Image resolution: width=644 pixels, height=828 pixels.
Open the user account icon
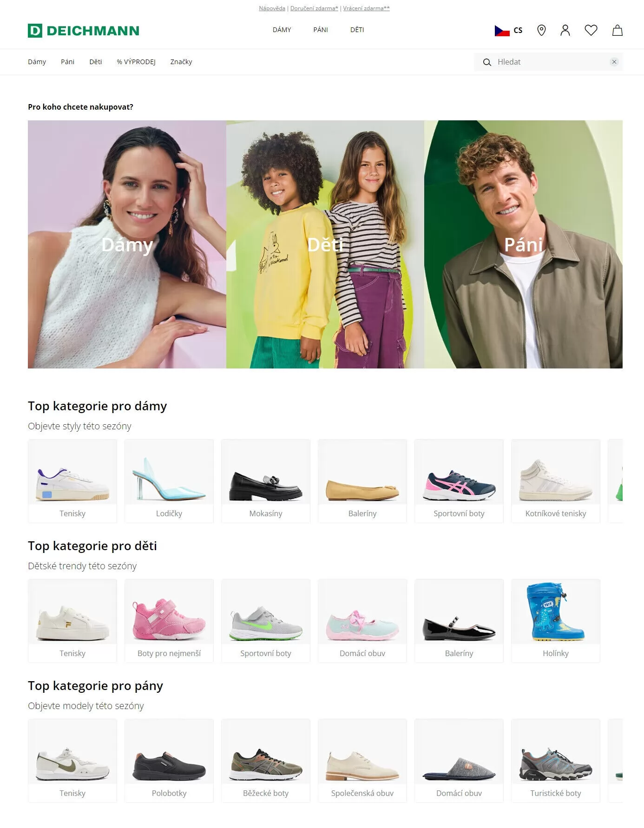pyautogui.click(x=565, y=31)
